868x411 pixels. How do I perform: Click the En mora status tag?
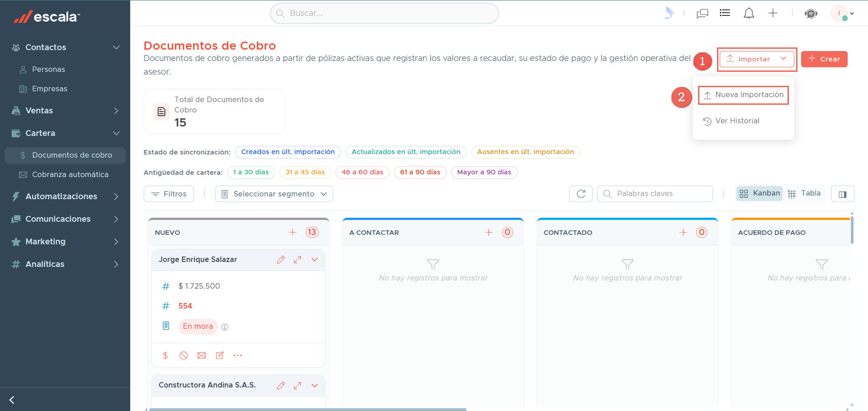pyautogui.click(x=198, y=327)
